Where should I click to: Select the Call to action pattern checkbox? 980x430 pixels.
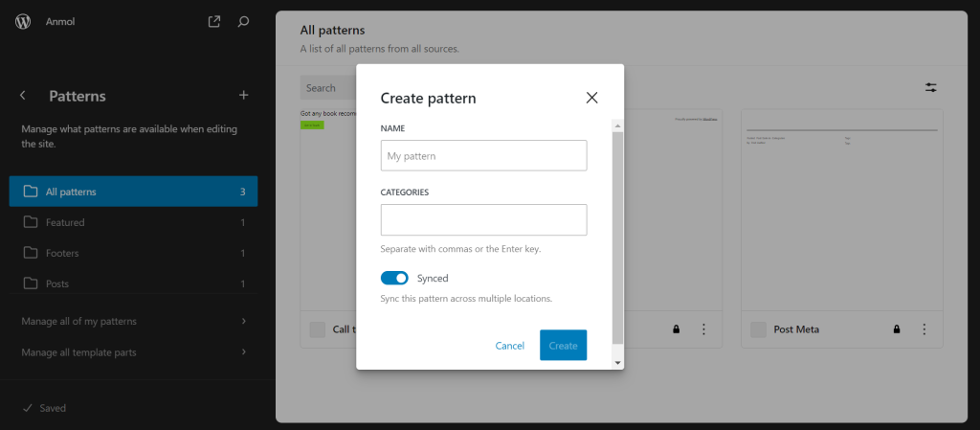pyautogui.click(x=318, y=330)
